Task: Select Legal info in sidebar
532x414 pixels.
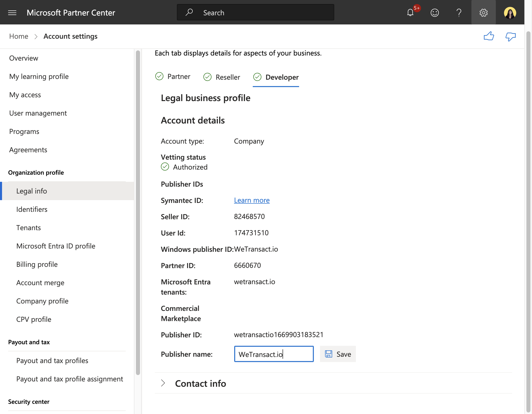Action: pos(67,191)
